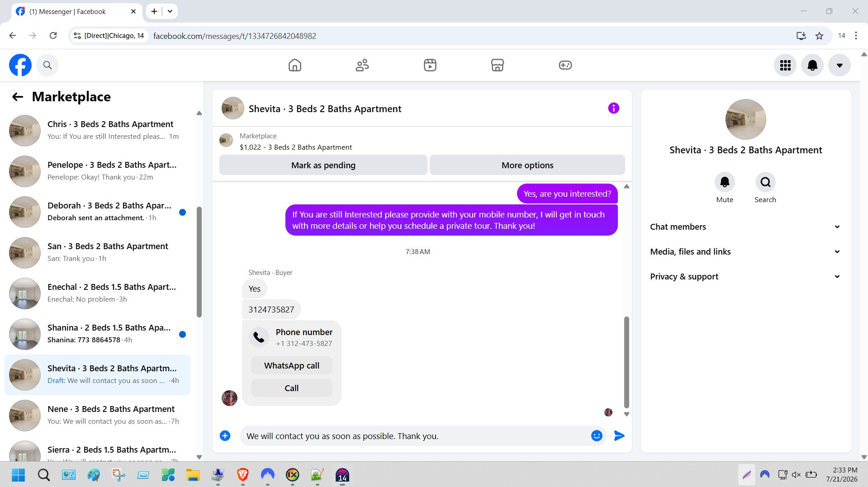The width and height of the screenshot is (868, 487).
Task: Click the chat scroll down arrow
Action: click(626, 414)
